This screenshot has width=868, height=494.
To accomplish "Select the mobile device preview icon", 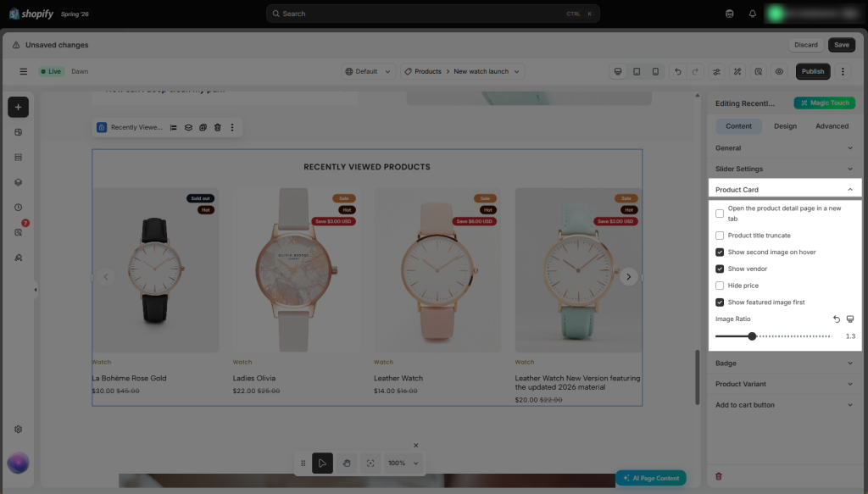I will tap(655, 71).
